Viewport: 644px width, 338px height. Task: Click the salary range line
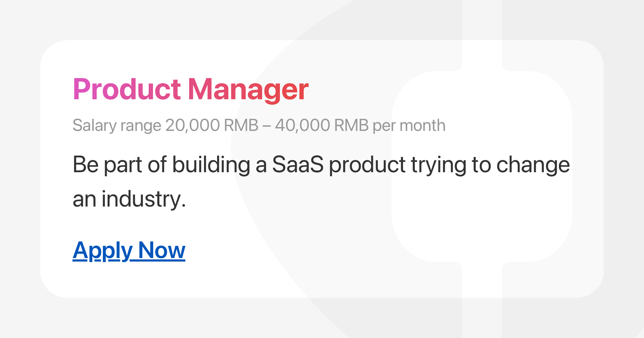pyautogui.click(x=259, y=125)
